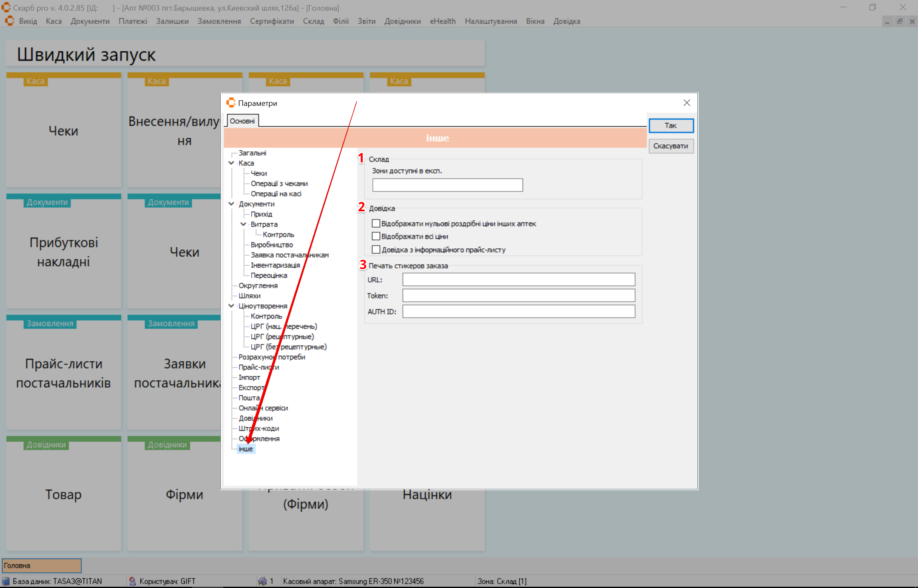918x588 pixels.
Task: Collapse the Ціноутворення tree node
Action: (231, 306)
